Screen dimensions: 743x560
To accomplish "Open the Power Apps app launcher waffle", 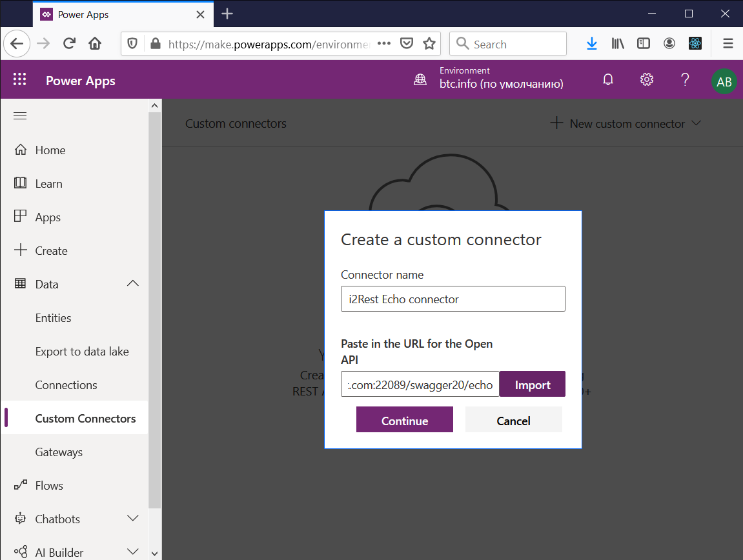I will (x=19, y=79).
